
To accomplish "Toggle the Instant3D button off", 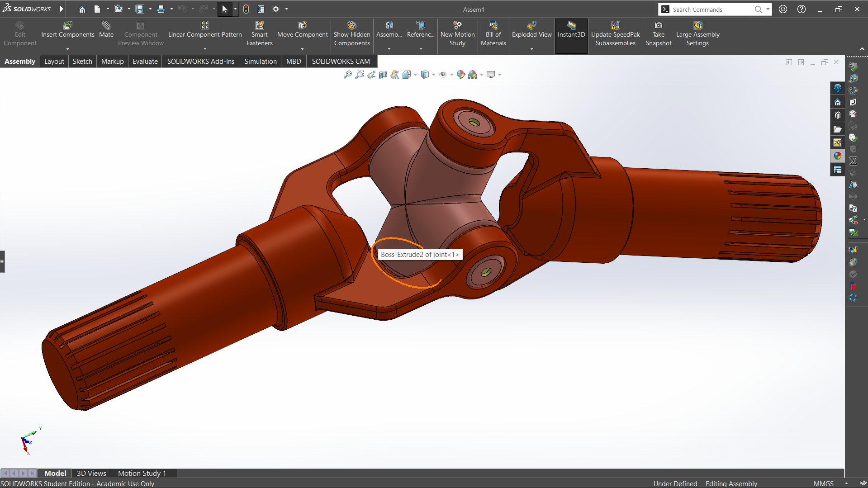I will (x=571, y=33).
